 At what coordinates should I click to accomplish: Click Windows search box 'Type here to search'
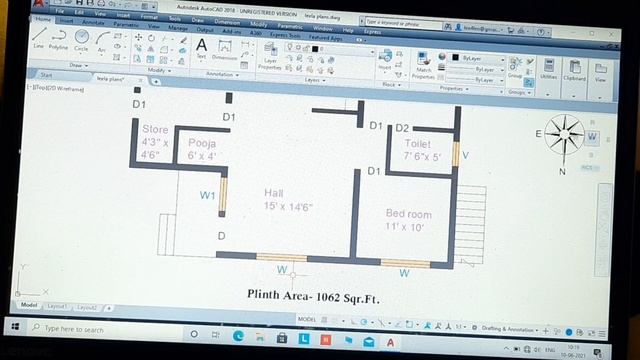click(105, 329)
